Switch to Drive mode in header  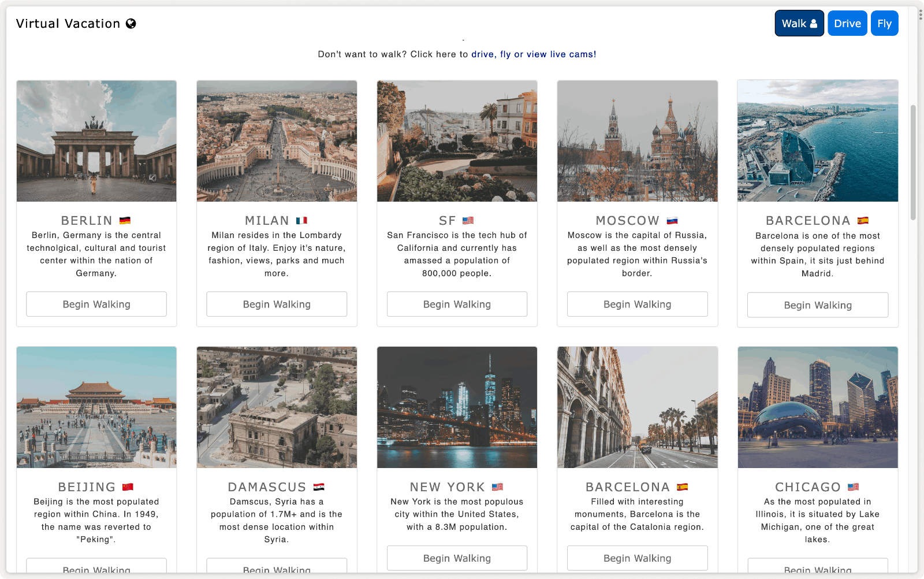point(847,24)
